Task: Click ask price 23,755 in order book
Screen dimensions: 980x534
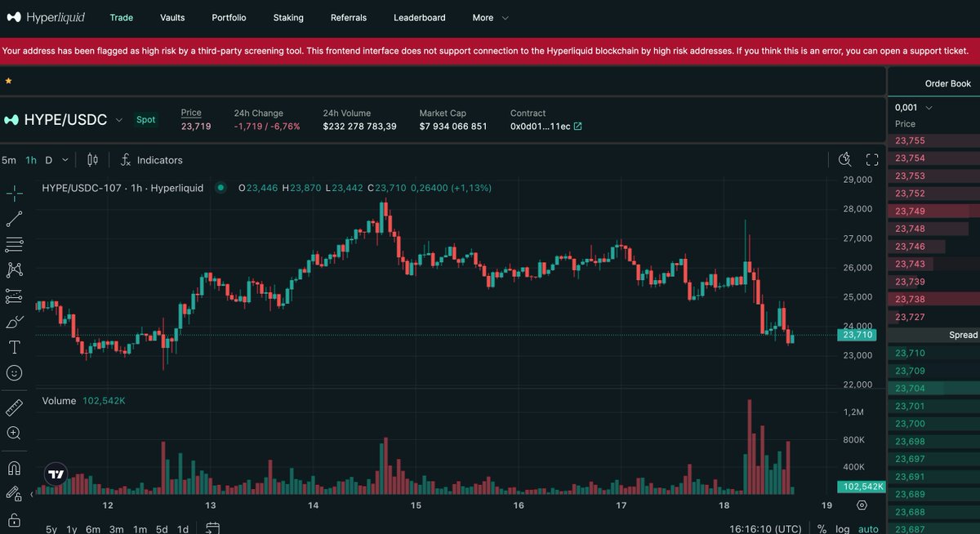Action: [x=910, y=140]
